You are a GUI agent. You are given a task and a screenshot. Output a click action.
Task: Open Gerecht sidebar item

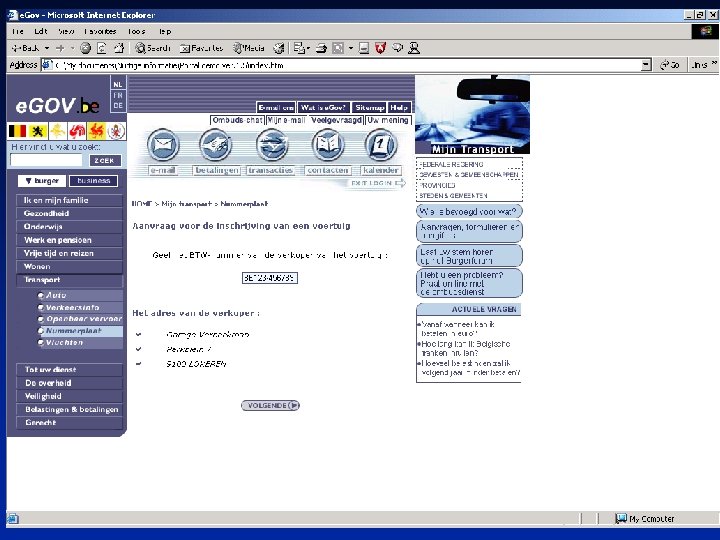[69, 422]
